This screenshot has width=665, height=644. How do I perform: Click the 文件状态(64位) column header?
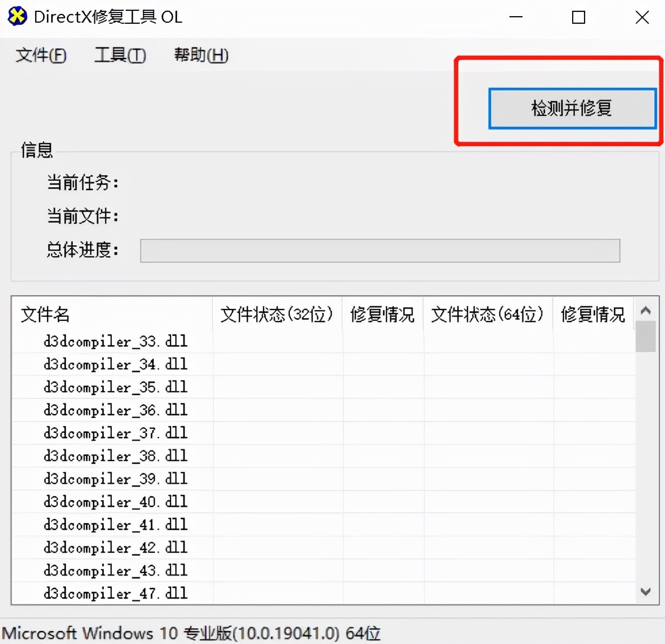tap(487, 314)
